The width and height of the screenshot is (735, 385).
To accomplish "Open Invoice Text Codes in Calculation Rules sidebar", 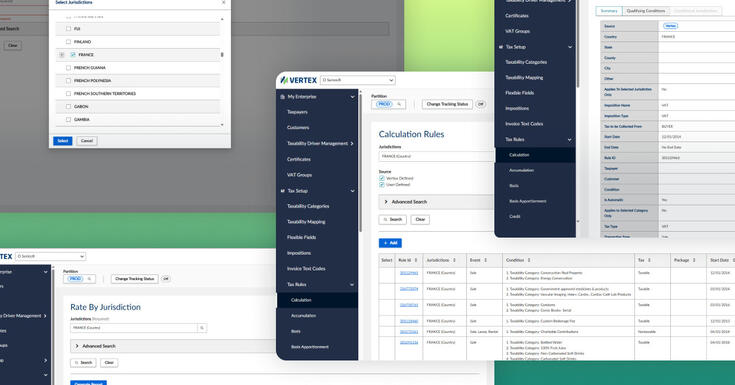I will point(306,269).
